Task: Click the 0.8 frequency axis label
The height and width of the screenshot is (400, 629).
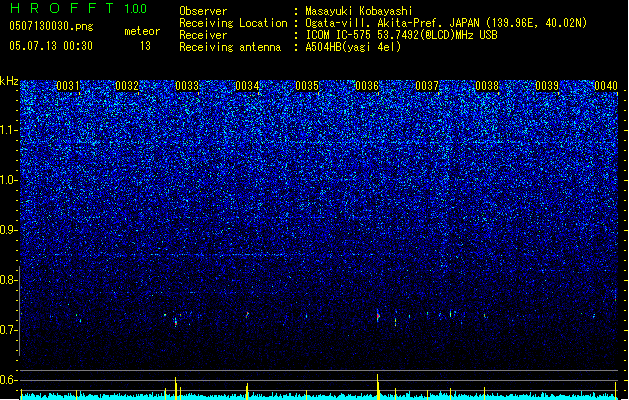Action: (x=8, y=280)
